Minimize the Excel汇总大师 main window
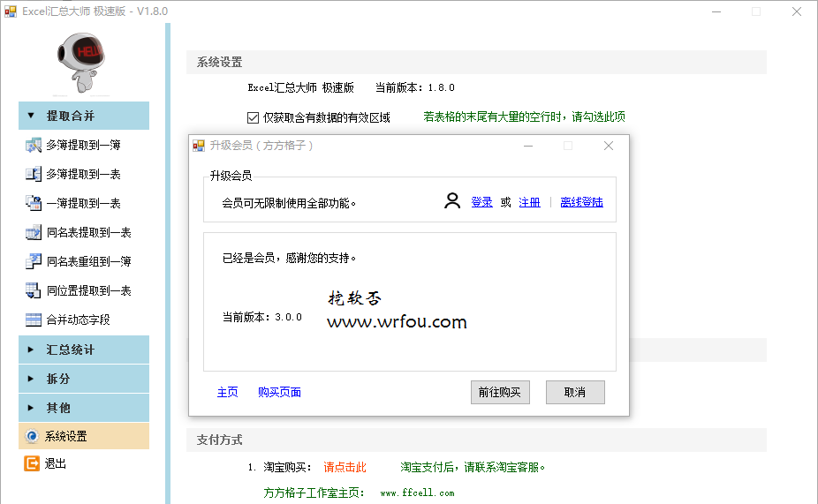Viewport: 818px width, 504px height. click(x=716, y=11)
